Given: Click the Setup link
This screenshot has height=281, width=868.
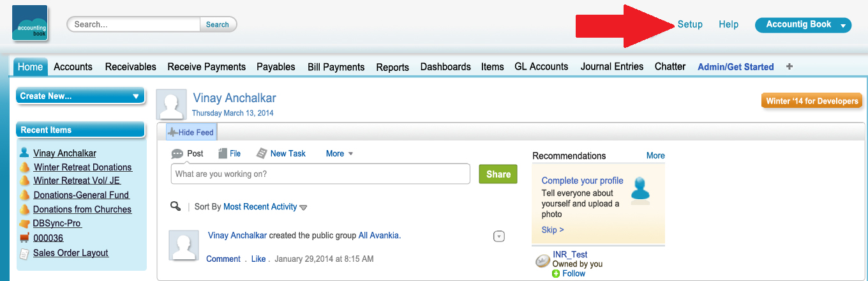Looking at the screenshot, I should coord(690,24).
